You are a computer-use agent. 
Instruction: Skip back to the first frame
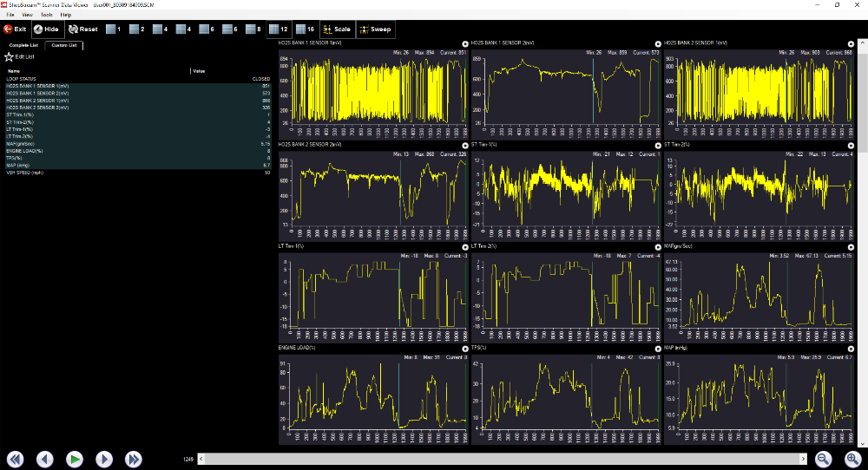tap(16, 458)
